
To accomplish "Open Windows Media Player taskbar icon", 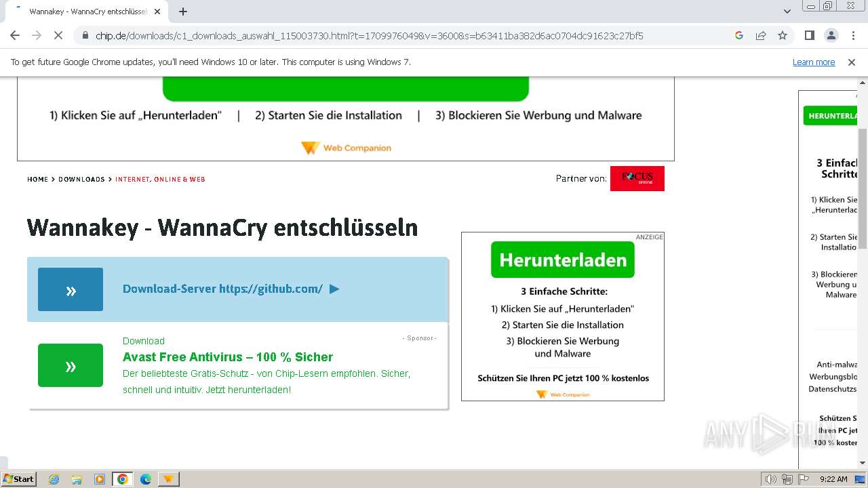I will (100, 479).
